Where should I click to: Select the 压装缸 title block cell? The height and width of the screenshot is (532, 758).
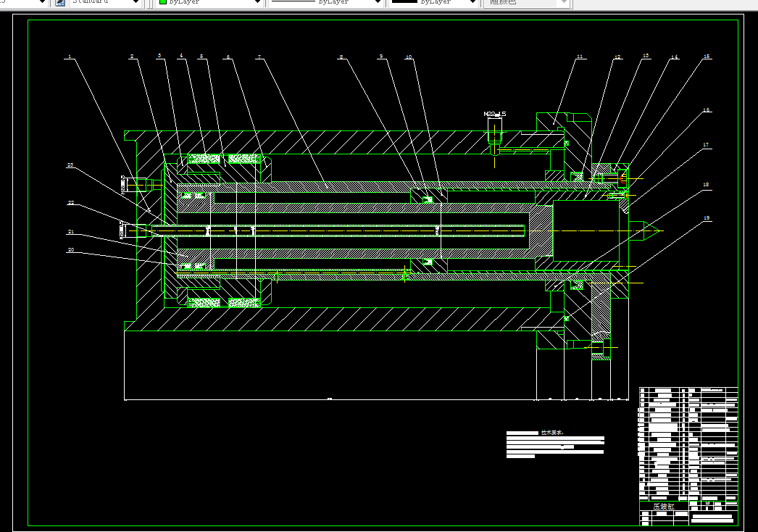662,506
